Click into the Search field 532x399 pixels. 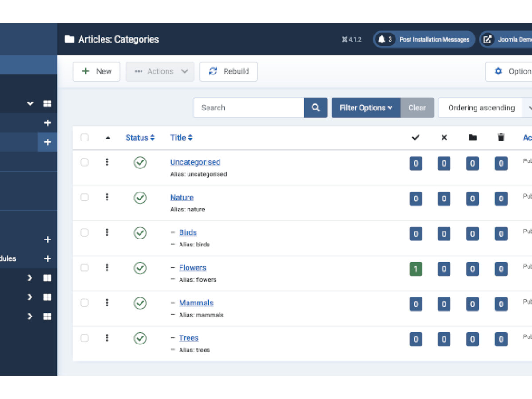tap(249, 108)
